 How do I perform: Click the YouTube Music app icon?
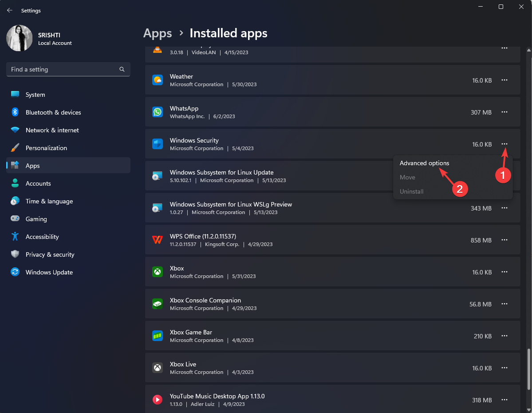click(x=158, y=399)
